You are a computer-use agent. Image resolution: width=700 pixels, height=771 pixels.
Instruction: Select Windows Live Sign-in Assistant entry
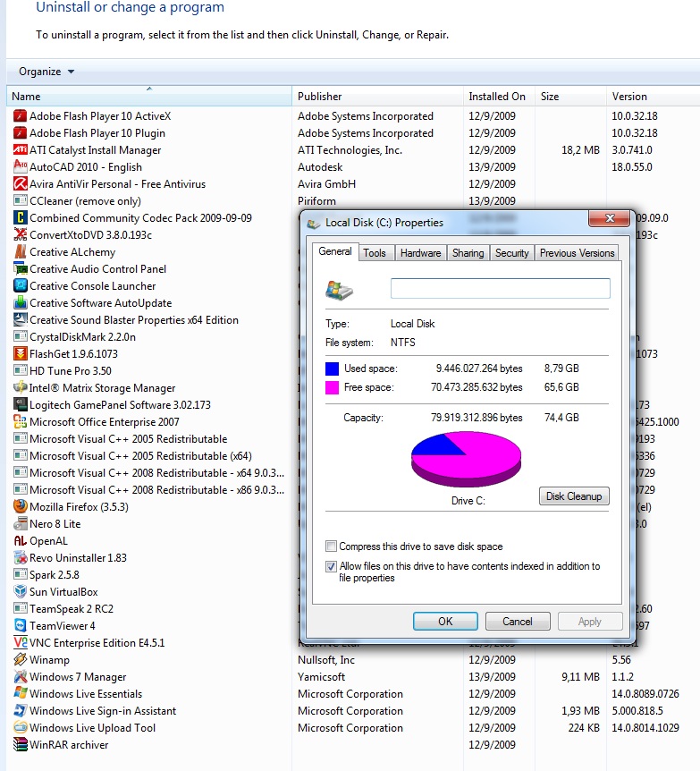click(103, 710)
